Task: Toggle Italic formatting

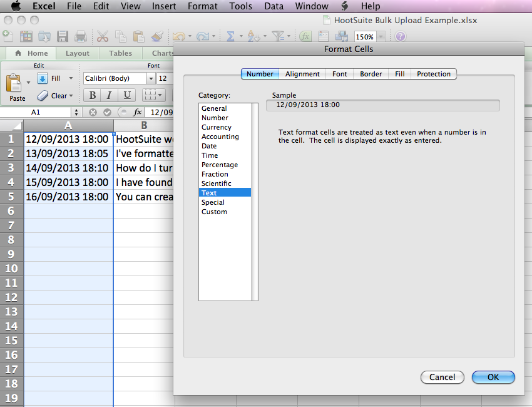Action: click(110, 95)
